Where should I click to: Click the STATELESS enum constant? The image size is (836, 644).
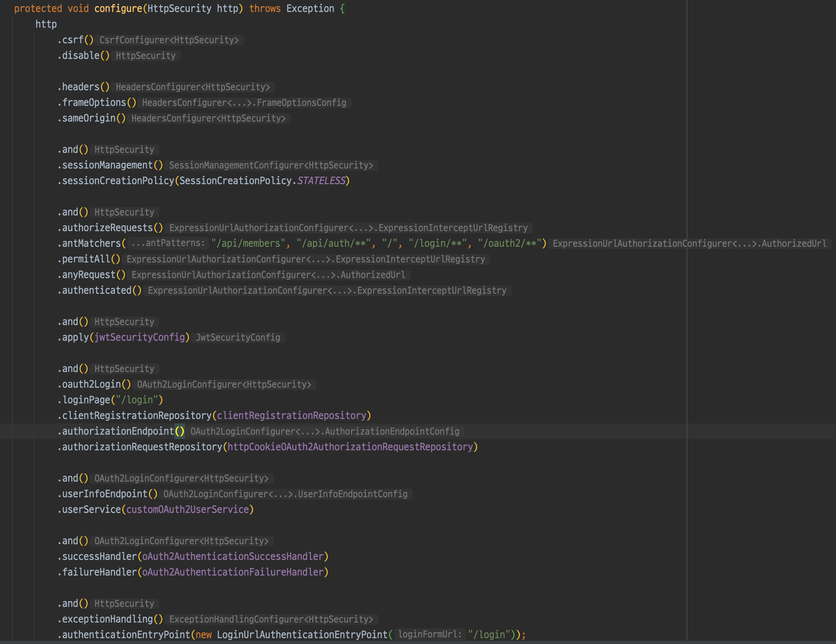(321, 181)
